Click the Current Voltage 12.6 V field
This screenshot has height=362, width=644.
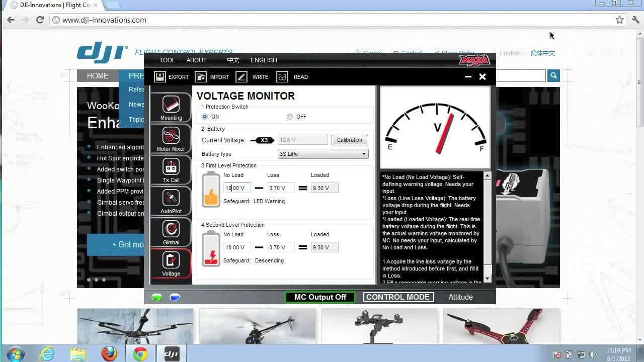coord(302,140)
